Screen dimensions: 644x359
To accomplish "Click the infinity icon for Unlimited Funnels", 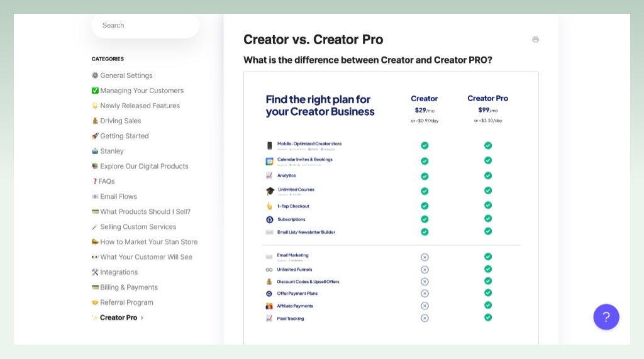I will coord(269,270).
